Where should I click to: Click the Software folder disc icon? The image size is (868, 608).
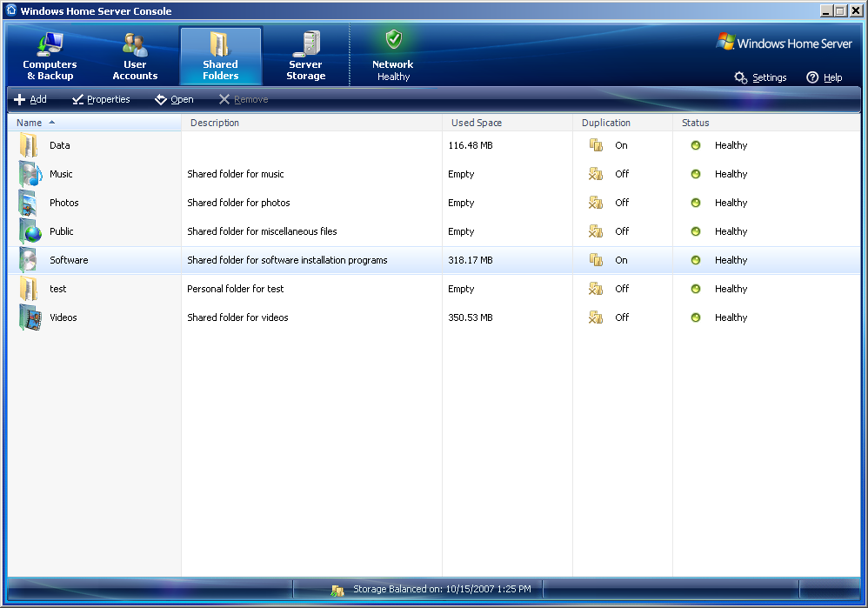28,260
